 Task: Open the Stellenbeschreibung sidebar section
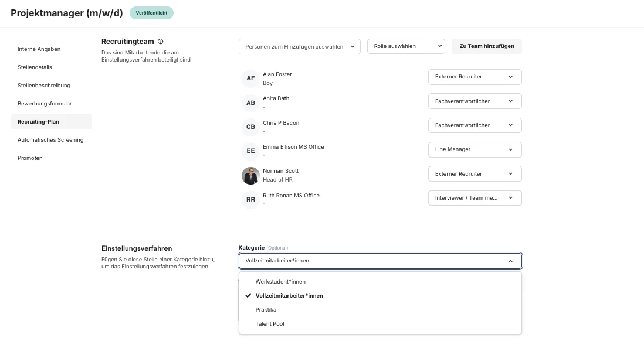coord(44,86)
